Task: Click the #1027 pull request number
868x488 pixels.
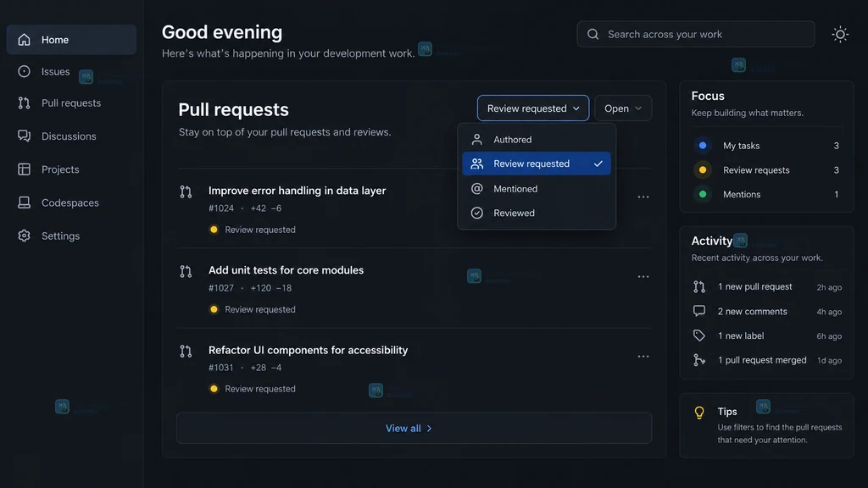Action: pos(221,288)
